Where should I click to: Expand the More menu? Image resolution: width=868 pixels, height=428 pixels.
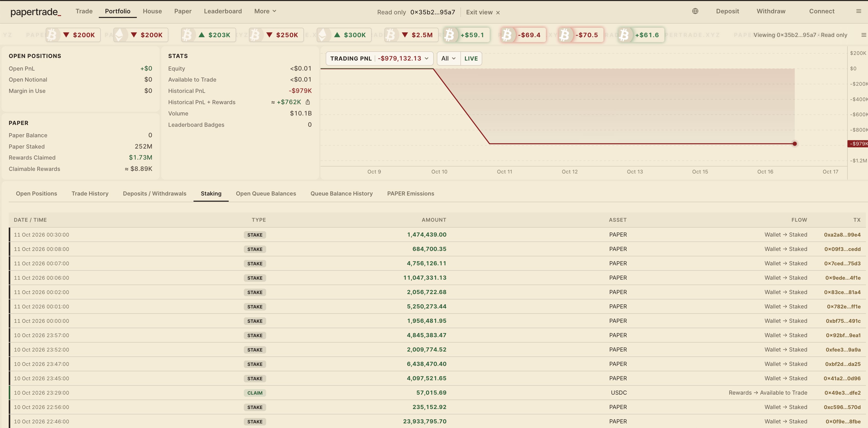pyautogui.click(x=265, y=11)
